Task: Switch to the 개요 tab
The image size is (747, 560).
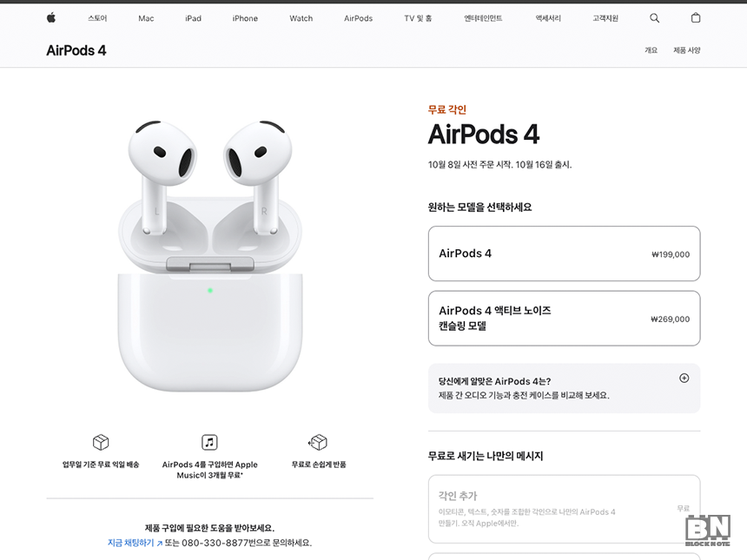Action: point(651,50)
